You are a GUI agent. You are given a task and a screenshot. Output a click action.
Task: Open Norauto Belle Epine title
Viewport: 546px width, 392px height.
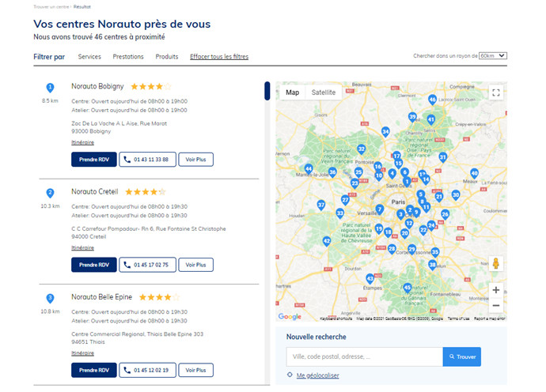(101, 297)
